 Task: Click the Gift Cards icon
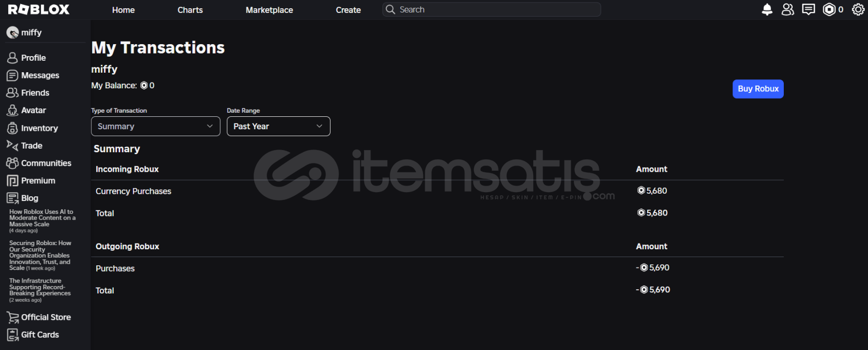click(x=12, y=335)
